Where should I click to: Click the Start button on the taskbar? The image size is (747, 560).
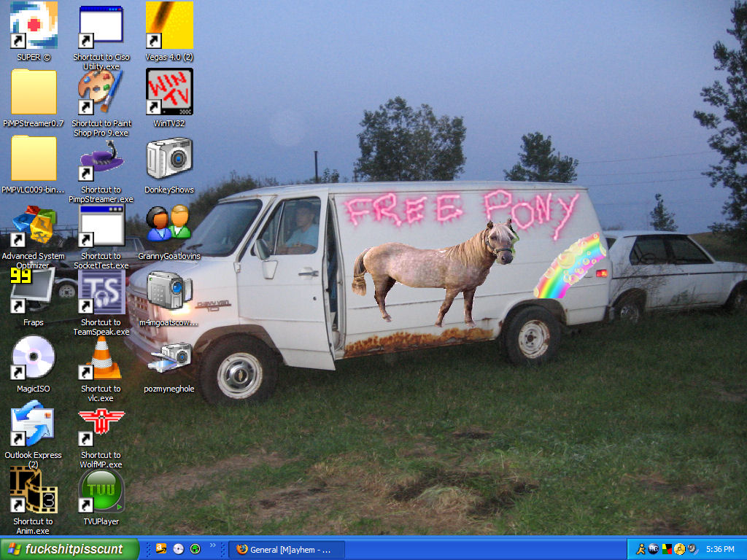[69, 549]
